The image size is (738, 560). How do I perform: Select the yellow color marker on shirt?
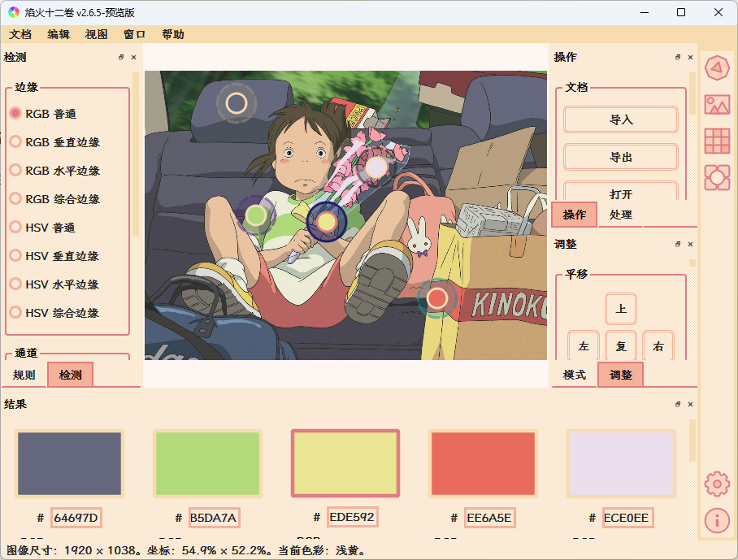coord(326,222)
